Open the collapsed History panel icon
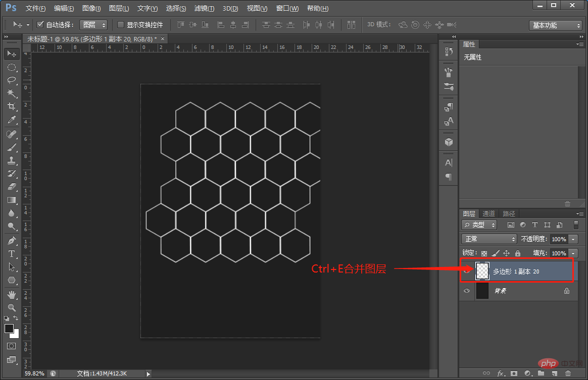 [x=449, y=51]
